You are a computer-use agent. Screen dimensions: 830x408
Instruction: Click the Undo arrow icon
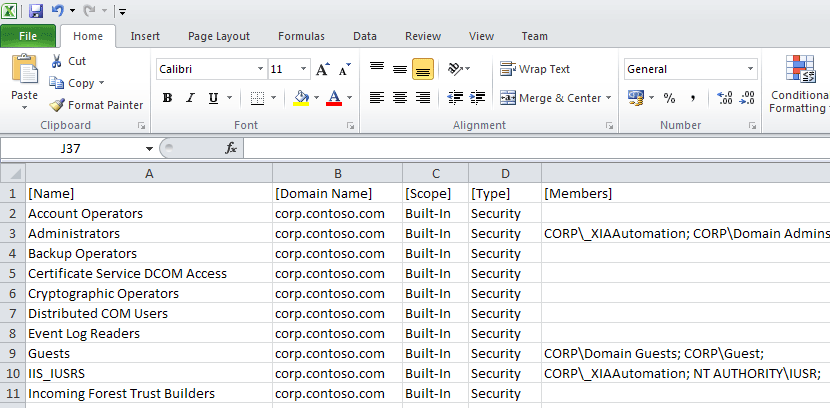58,11
